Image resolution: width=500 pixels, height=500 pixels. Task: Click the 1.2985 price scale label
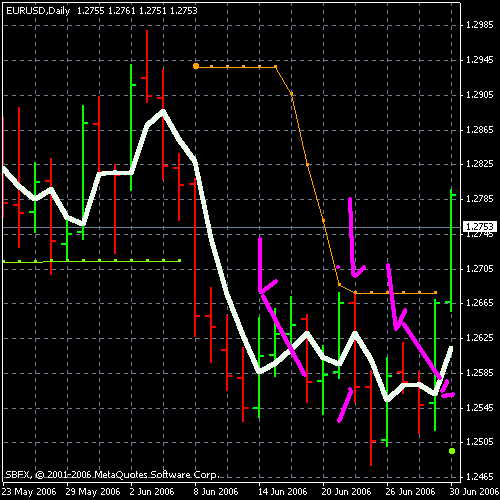(x=479, y=25)
